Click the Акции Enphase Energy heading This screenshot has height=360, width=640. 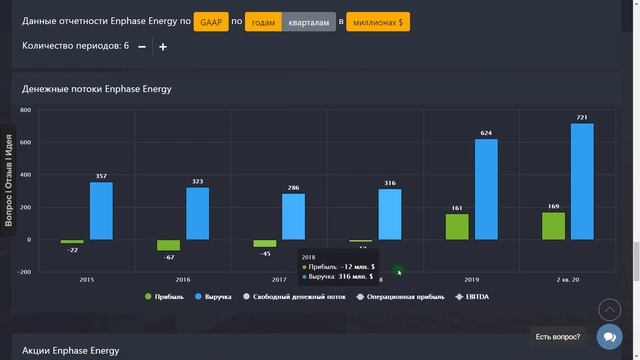click(x=71, y=351)
